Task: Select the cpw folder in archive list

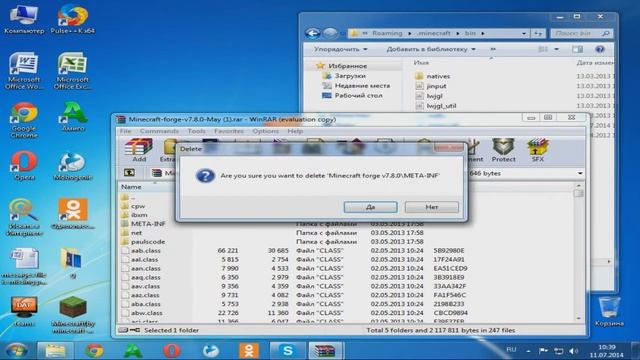Action: (138, 206)
